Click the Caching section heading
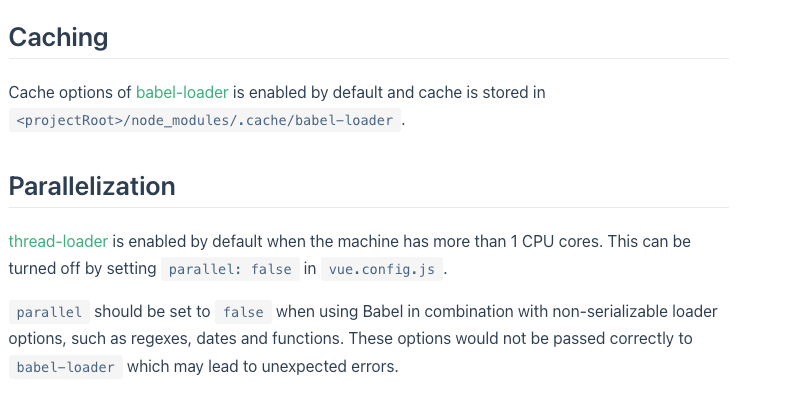 [x=58, y=38]
